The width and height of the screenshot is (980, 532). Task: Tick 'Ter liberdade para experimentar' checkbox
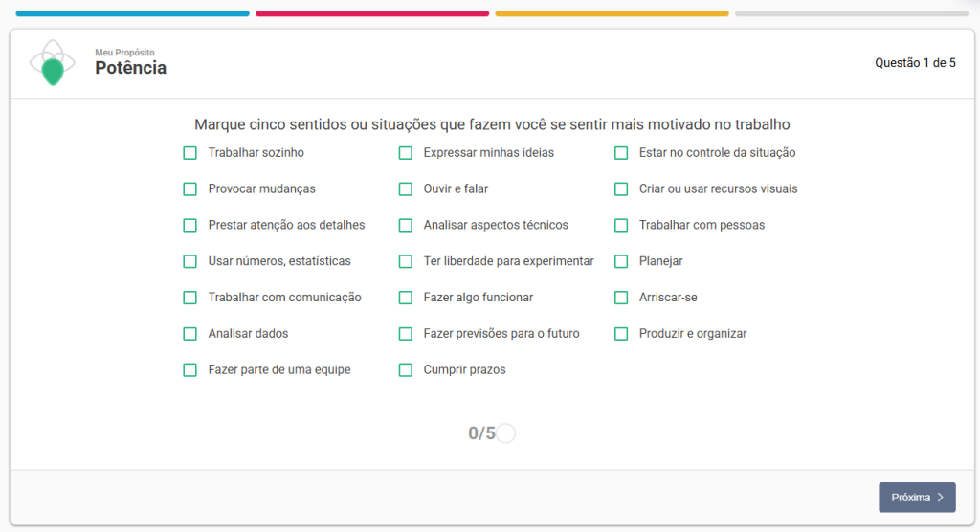406,261
